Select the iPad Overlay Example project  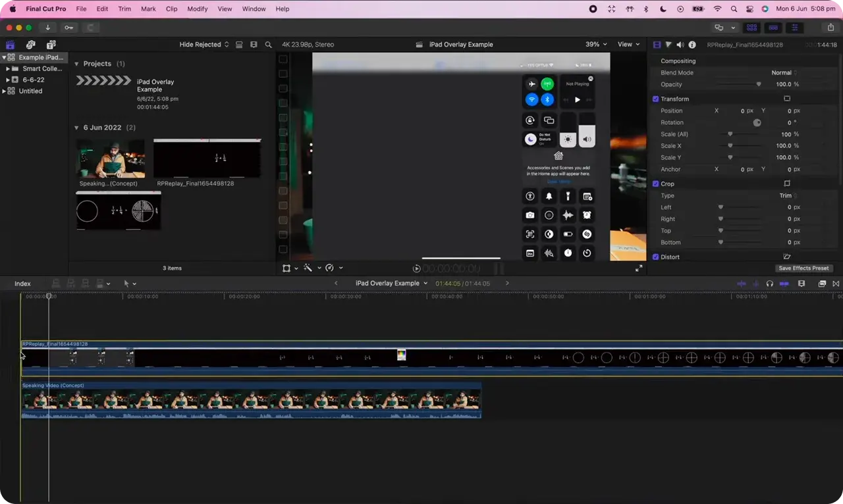pyautogui.click(x=104, y=81)
